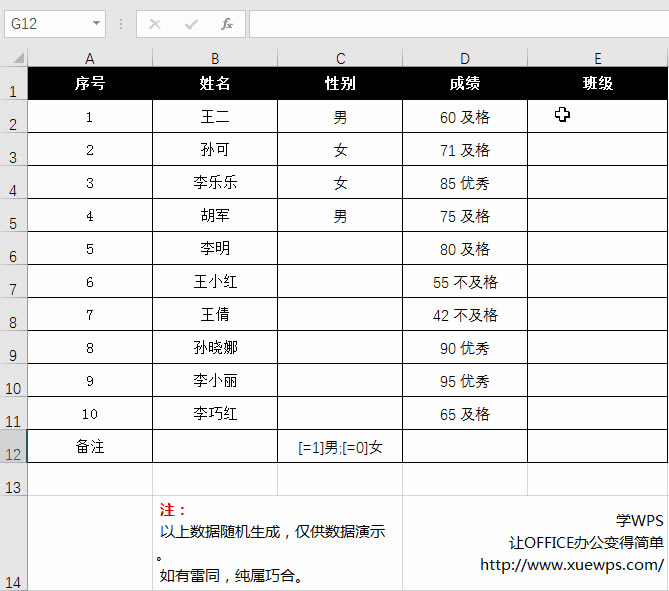Viewport: 669px width, 591px height.
Task: Select the cell containing 王二
Action: 215,116
